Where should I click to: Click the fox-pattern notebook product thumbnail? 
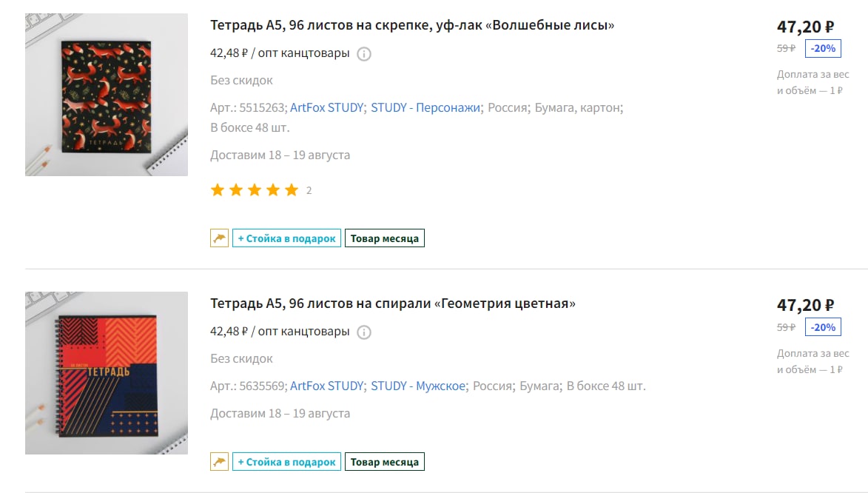pyautogui.click(x=107, y=95)
